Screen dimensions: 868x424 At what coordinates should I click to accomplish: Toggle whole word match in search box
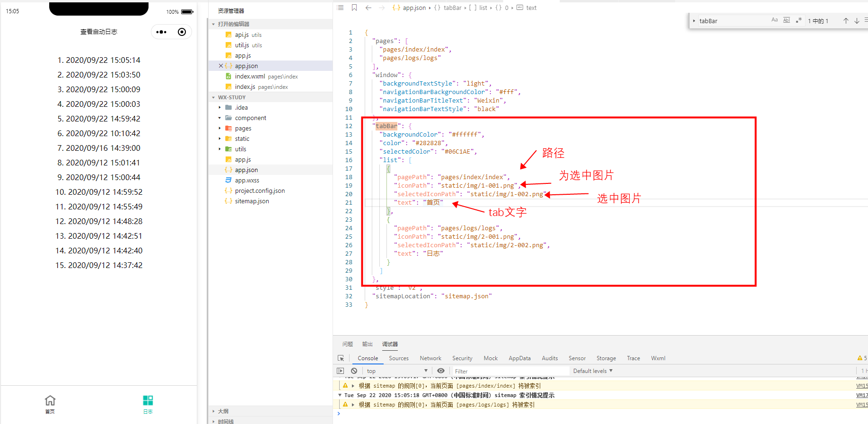pos(786,20)
